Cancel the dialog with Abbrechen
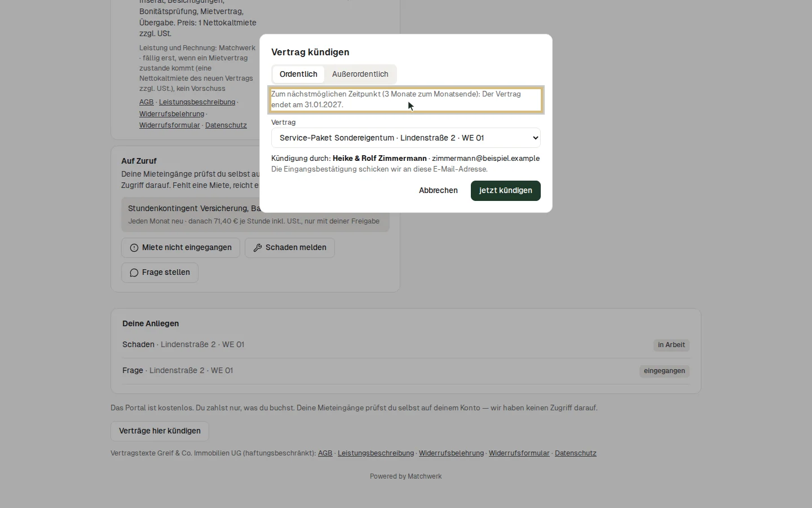812x508 pixels. click(438, 190)
